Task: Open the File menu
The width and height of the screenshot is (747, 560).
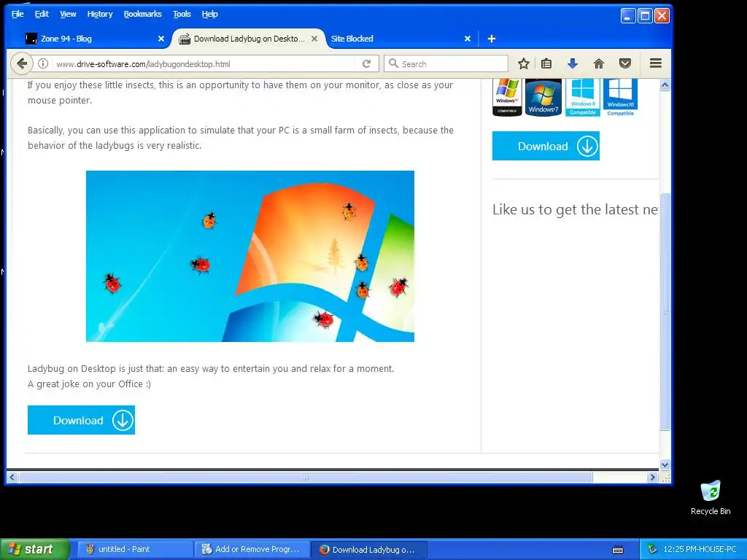Action: (x=18, y=14)
